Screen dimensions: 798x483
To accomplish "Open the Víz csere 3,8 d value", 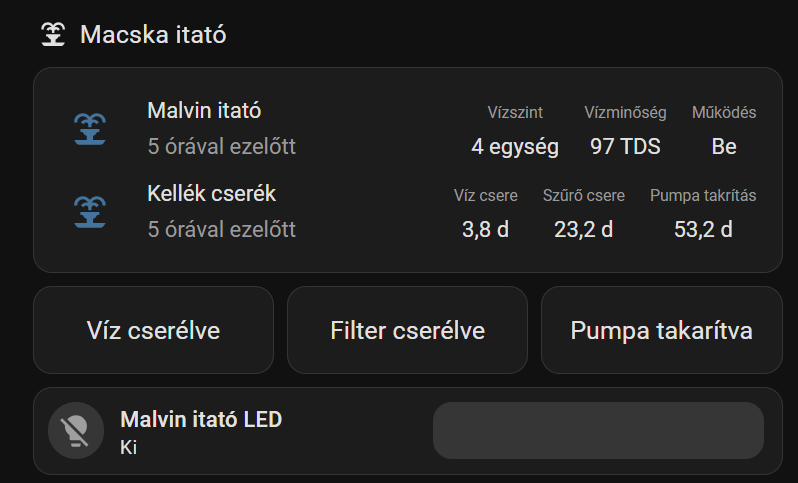I will 485,229.
